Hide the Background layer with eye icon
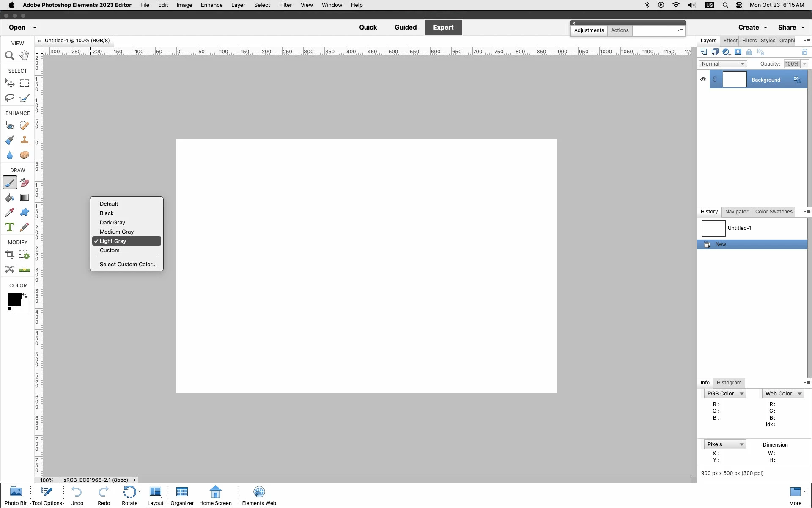The height and width of the screenshot is (508, 812). 703,80
